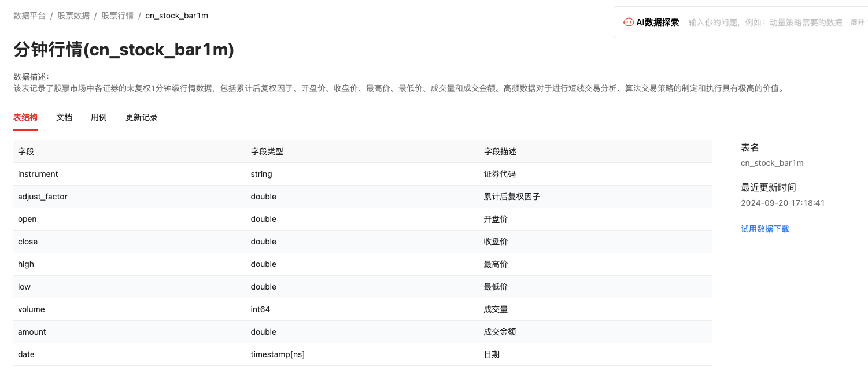Click the 试用数据下载 link

tap(764, 229)
